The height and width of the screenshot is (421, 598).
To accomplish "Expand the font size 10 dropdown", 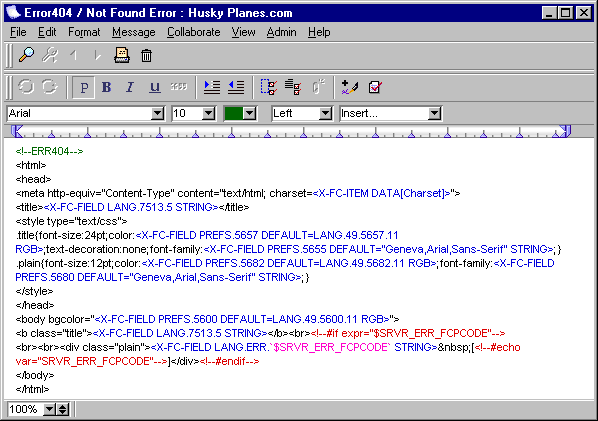I will point(193,113).
